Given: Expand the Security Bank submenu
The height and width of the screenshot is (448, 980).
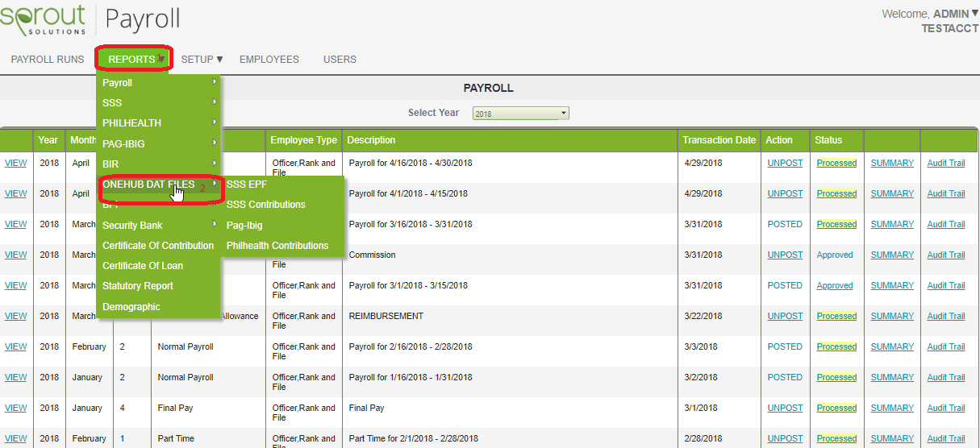Looking at the screenshot, I should point(158,226).
